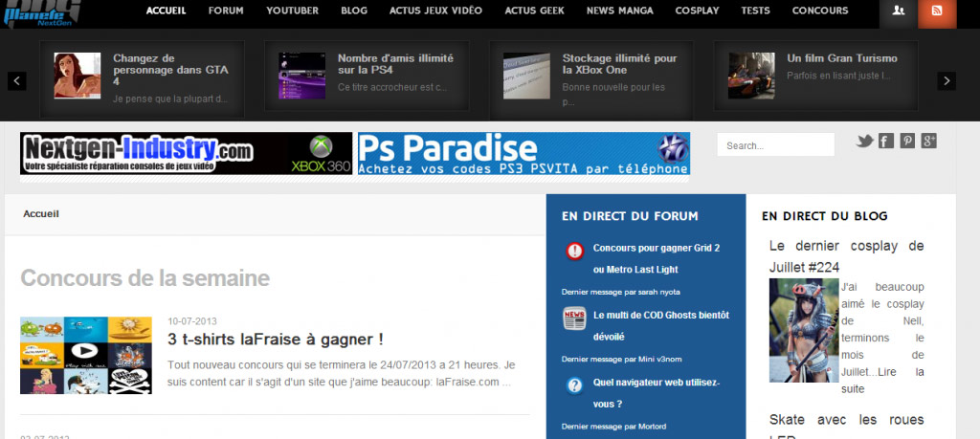Open the Twitter social icon

864,142
